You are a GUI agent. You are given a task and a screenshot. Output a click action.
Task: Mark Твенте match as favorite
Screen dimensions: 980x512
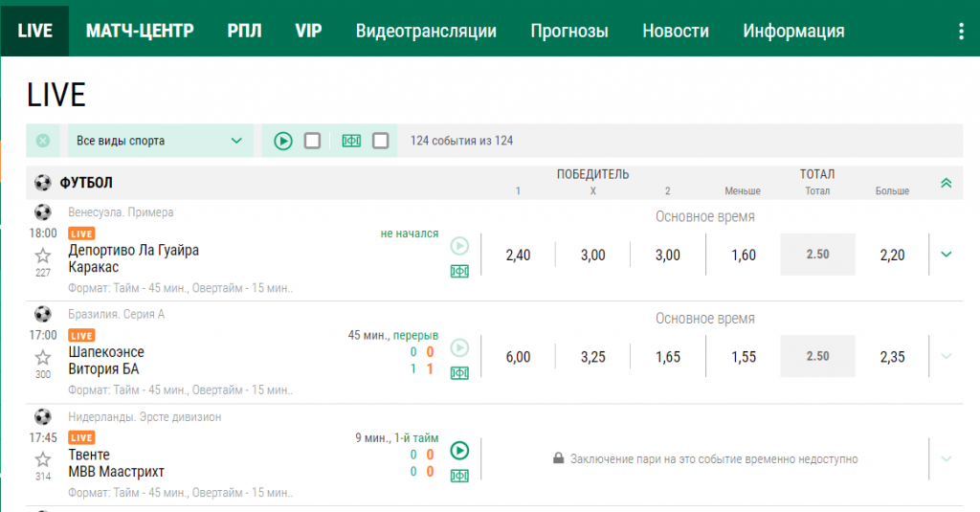coord(43,460)
